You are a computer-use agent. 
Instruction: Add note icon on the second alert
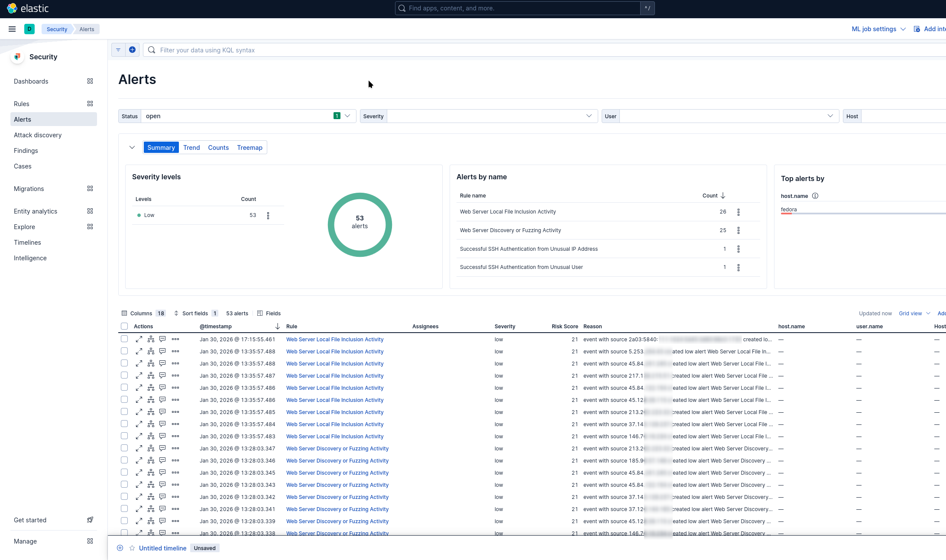(x=162, y=351)
